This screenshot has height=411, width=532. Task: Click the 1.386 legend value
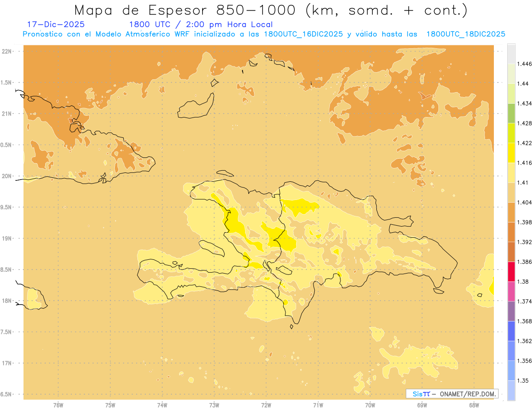pyautogui.click(x=524, y=262)
